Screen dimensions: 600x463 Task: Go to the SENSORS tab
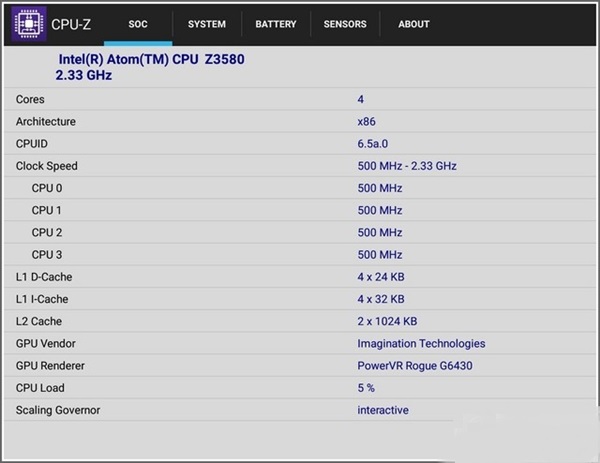[345, 24]
